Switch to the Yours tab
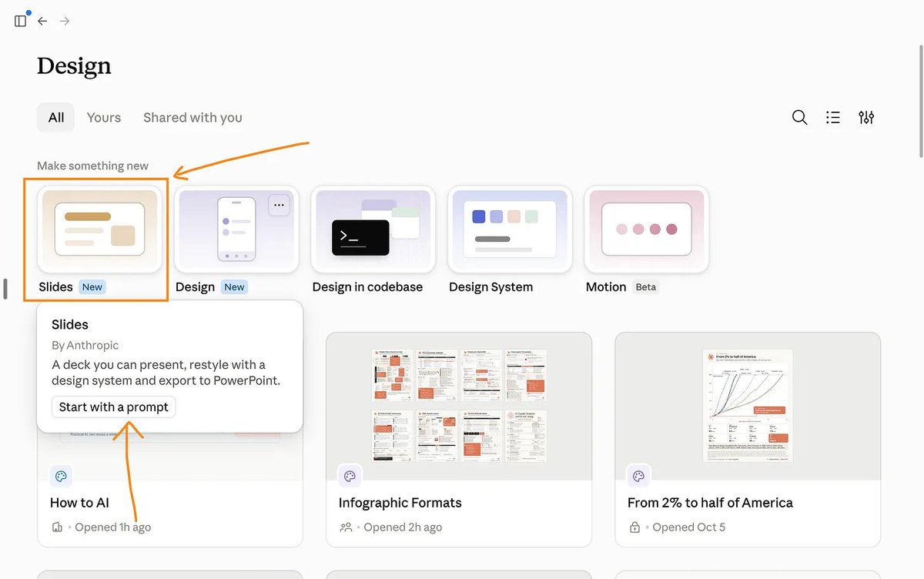The width and height of the screenshot is (924, 579). pos(104,118)
